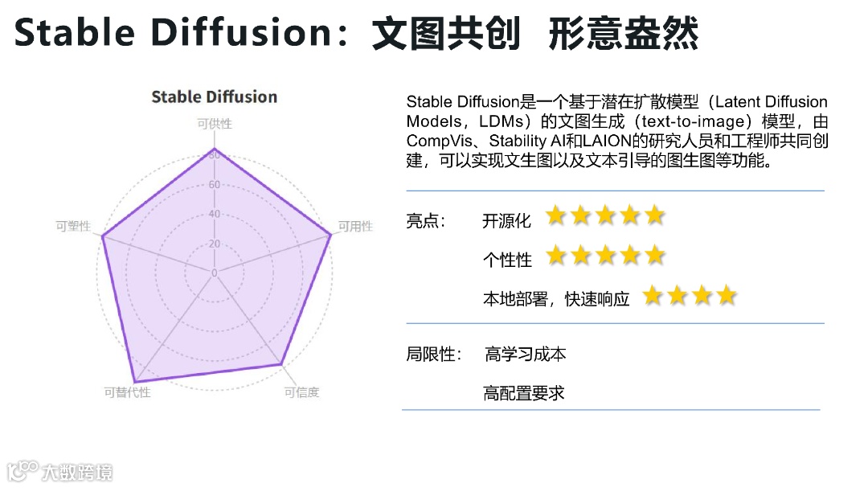Click the 亮点 section label
Screen dimensions: 868x488
point(425,221)
